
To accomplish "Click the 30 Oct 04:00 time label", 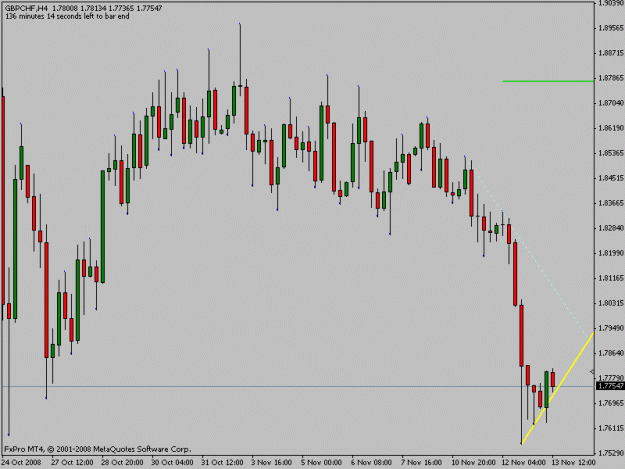I will click(172, 463).
